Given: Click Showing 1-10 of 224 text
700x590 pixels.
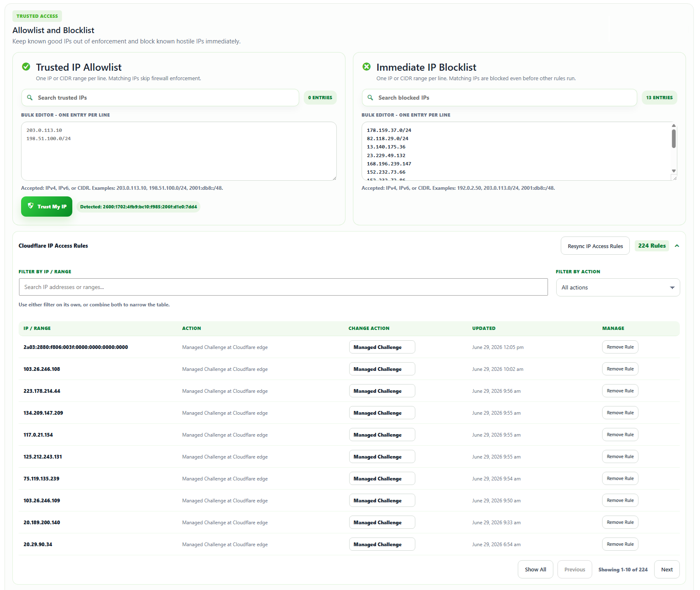Looking at the screenshot, I should pyautogui.click(x=623, y=569).
